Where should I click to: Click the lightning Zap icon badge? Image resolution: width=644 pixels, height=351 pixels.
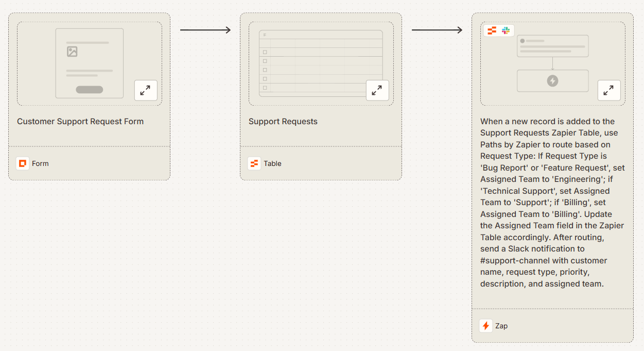485,325
